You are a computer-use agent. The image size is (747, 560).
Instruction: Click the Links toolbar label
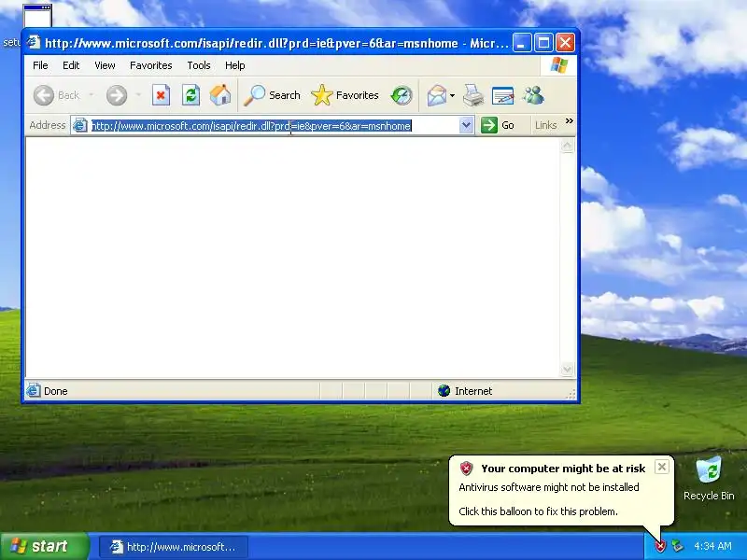pyautogui.click(x=545, y=125)
